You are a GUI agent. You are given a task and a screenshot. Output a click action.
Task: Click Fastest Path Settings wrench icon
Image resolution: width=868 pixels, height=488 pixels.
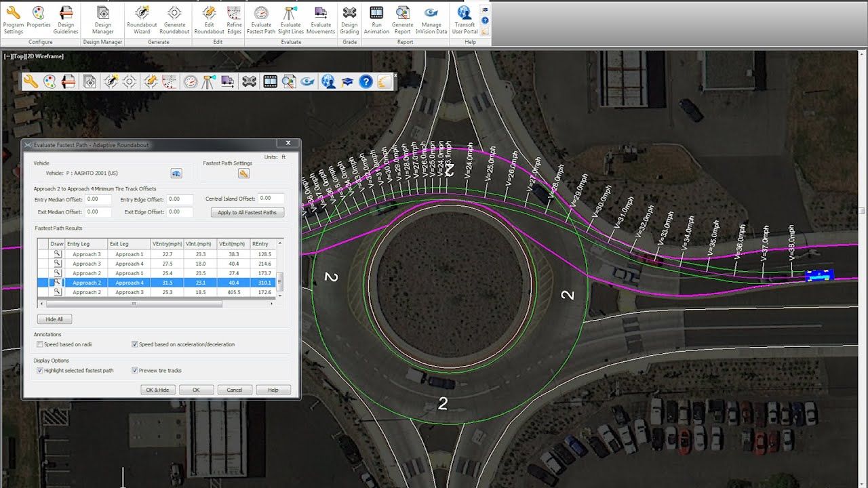point(243,174)
